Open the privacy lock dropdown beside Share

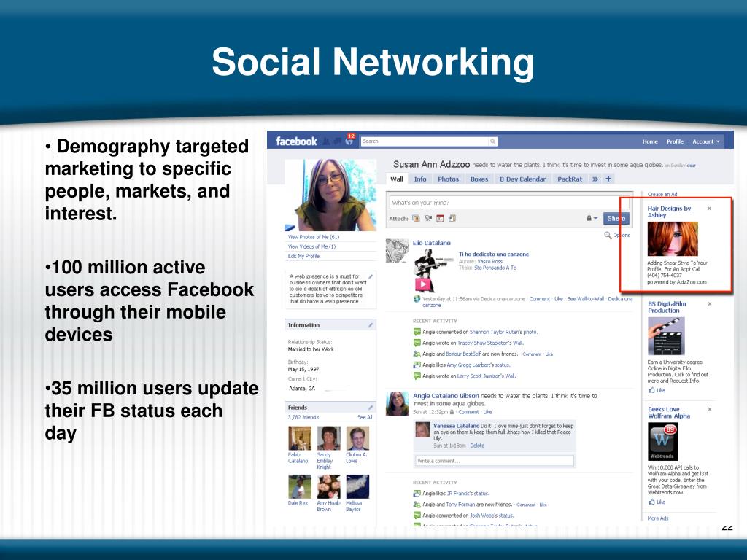pyautogui.click(x=592, y=218)
